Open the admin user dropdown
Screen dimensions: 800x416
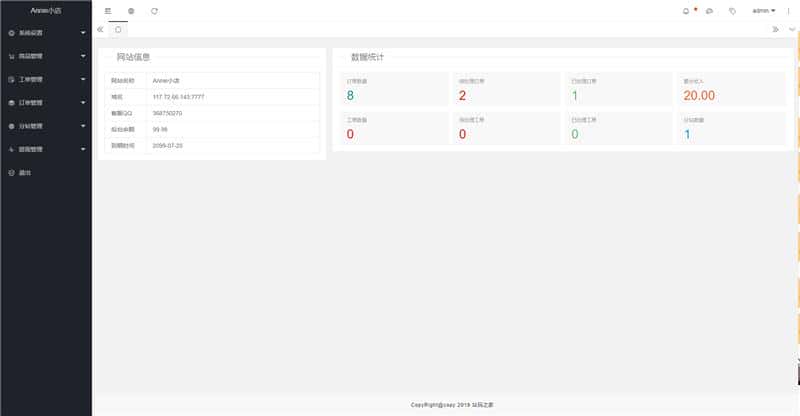(x=764, y=11)
